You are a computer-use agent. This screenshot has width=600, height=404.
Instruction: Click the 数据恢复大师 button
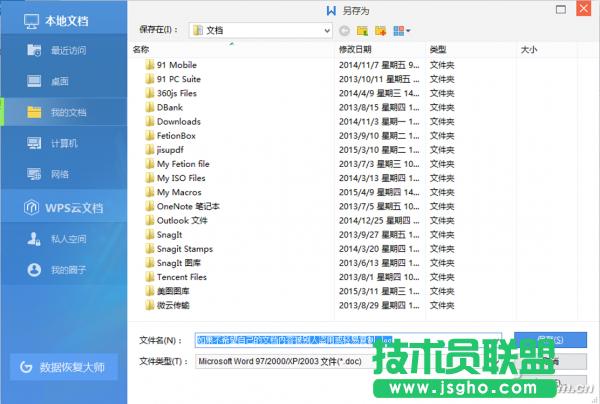click(x=65, y=368)
